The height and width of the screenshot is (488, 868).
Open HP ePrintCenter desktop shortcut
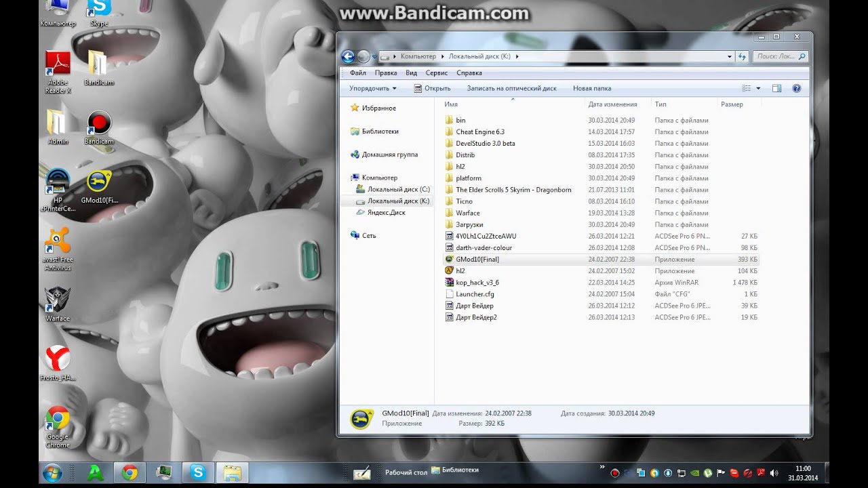click(58, 190)
